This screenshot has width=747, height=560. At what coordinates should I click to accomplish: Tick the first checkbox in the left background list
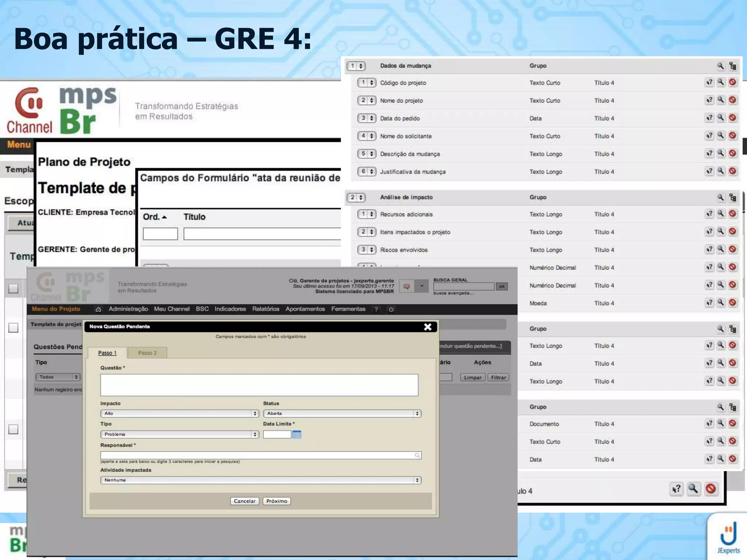(x=13, y=288)
